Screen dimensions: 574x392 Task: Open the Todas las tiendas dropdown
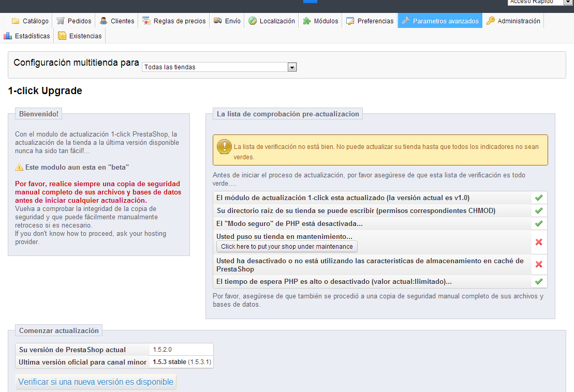[219, 67]
